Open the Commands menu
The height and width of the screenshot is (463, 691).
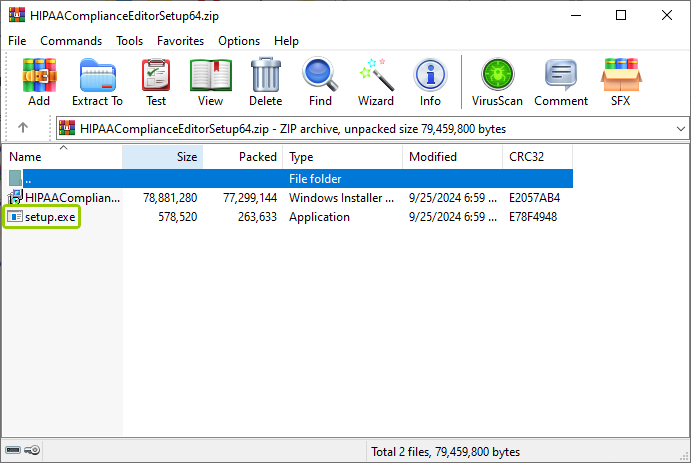(x=71, y=41)
